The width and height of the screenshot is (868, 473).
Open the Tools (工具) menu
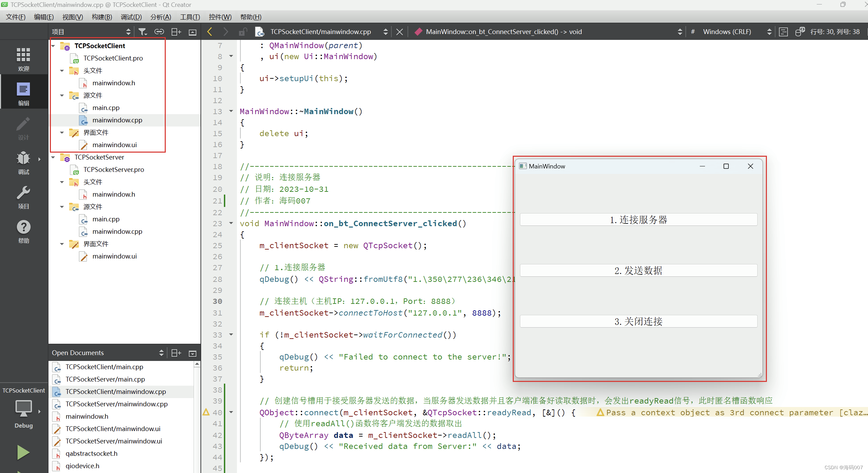pos(188,18)
